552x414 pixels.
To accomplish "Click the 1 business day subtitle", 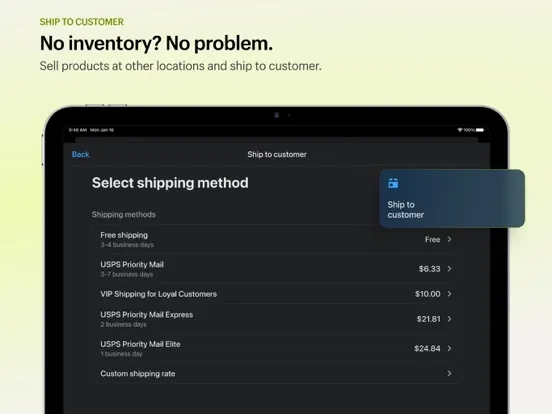I will 121,354.
